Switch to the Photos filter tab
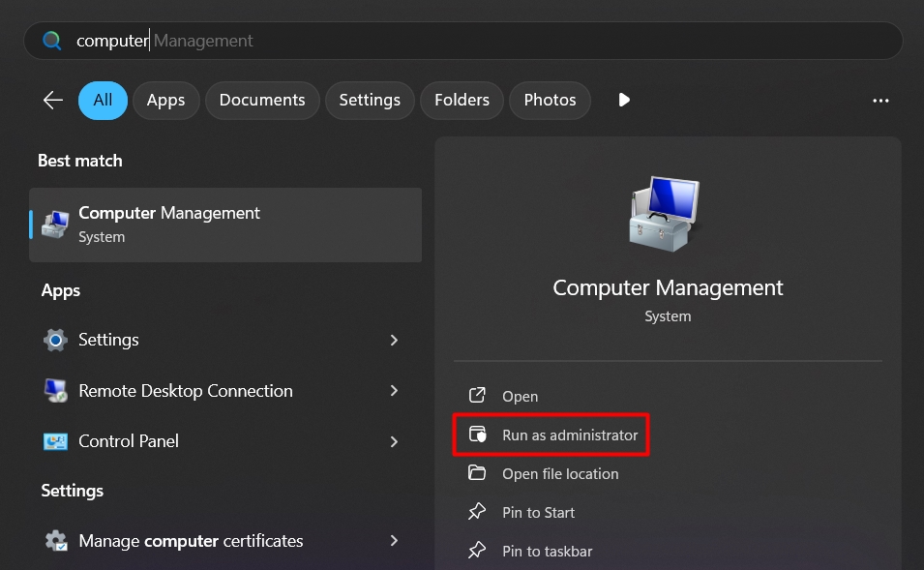The height and width of the screenshot is (570, 924). pos(550,100)
